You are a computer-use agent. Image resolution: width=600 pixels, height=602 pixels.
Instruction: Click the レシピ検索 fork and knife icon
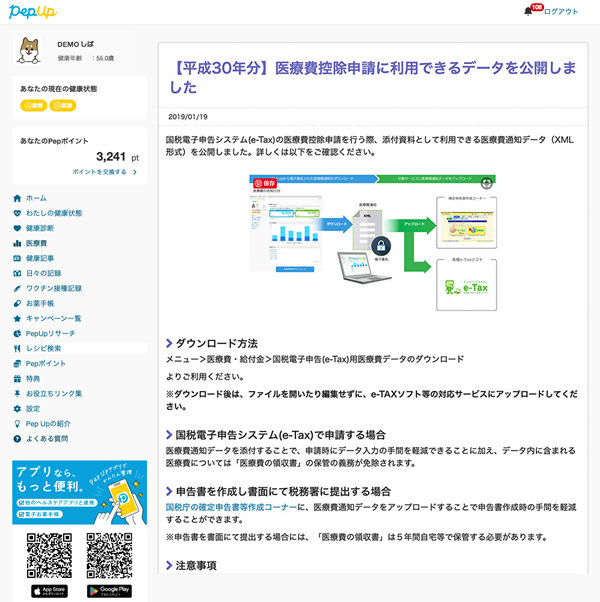point(17,348)
